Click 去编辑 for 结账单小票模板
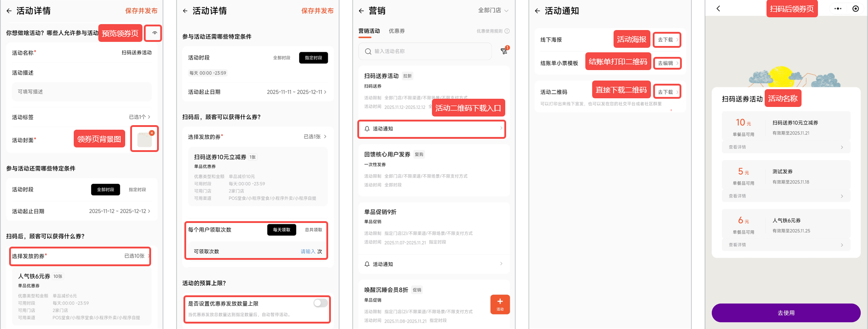868x329 pixels. [667, 63]
